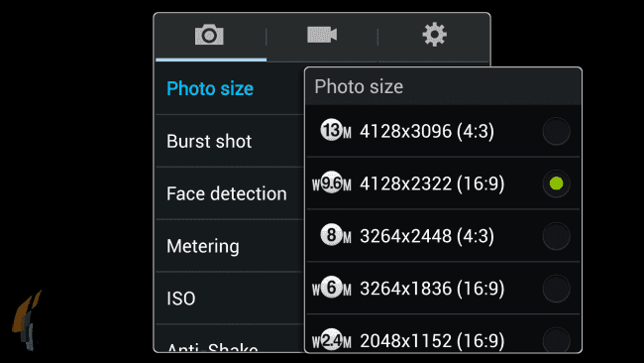The image size is (644, 363).
Task: Click the W6M widescreen icon
Action: 332,288
